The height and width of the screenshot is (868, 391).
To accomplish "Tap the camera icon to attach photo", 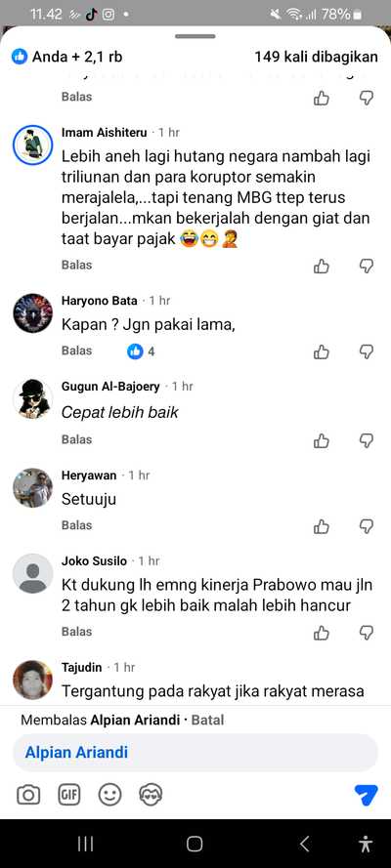I will pyautogui.click(x=28, y=796).
